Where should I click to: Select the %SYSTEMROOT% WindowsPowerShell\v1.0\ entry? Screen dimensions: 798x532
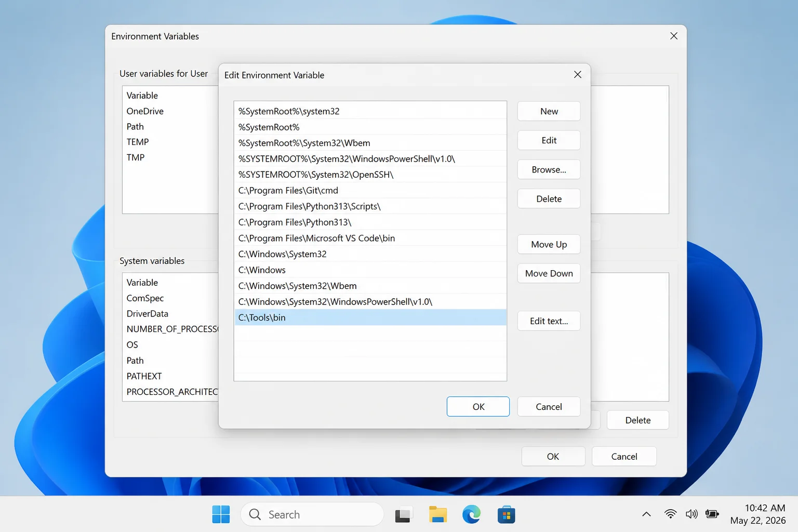(370, 159)
